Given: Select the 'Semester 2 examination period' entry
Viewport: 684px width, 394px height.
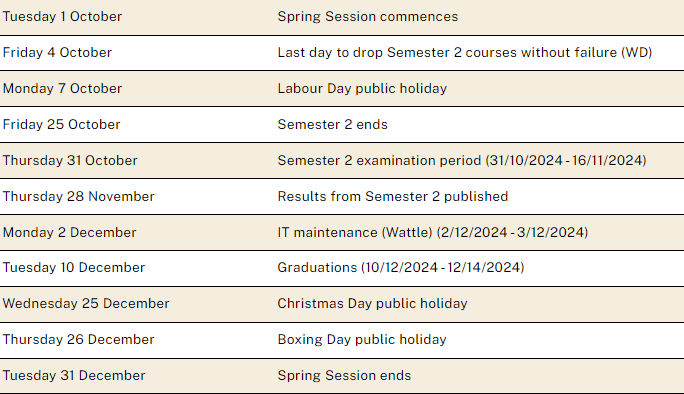Looking at the screenshot, I should click(x=462, y=160).
